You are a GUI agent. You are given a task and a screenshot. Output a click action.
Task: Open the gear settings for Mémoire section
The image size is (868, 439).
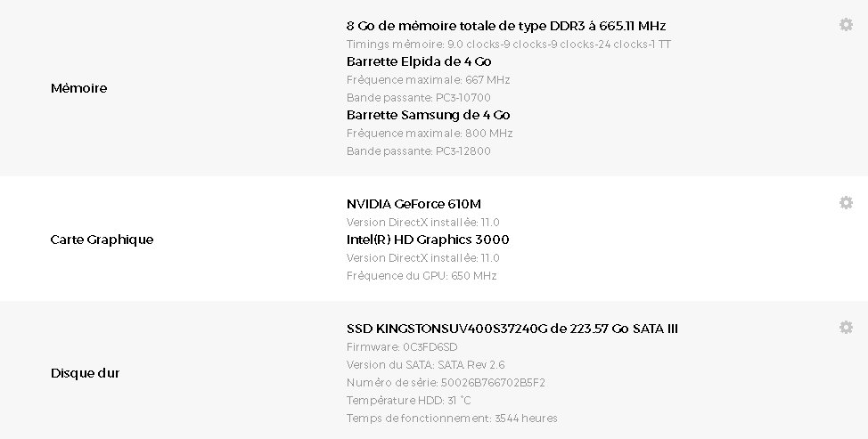[846, 25]
